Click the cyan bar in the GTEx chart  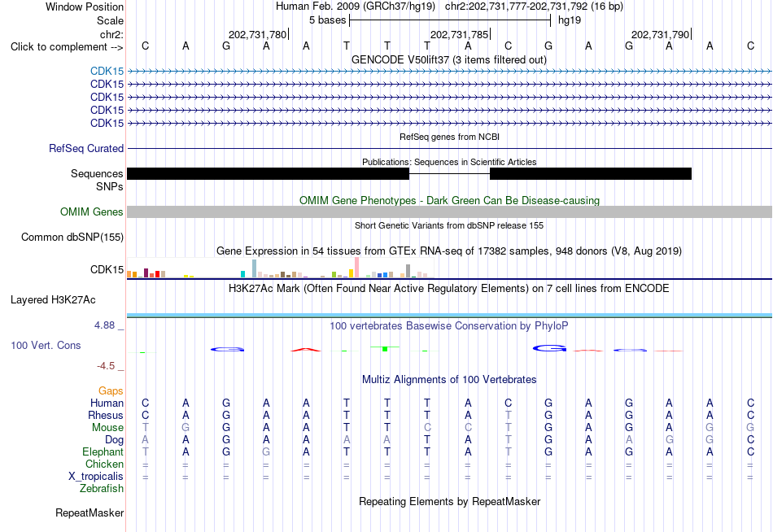pos(242,274)
